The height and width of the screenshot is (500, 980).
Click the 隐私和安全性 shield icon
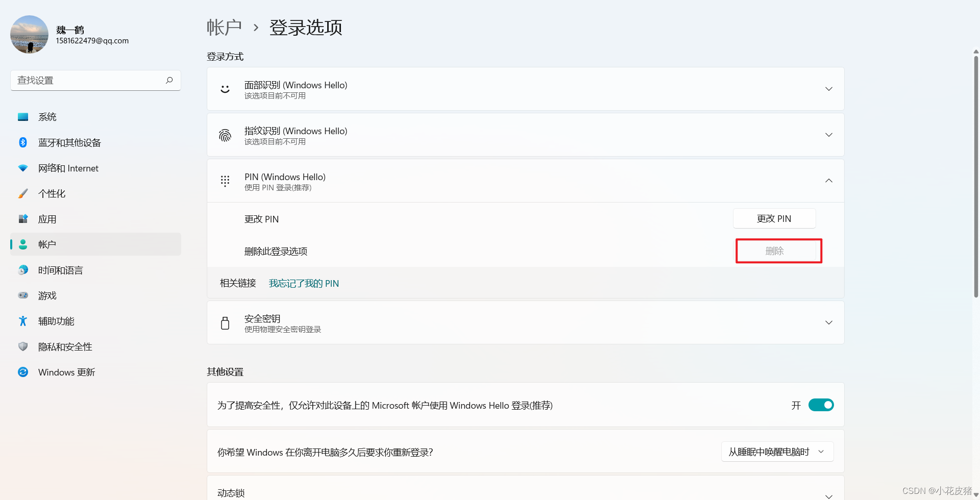[23, 346]
